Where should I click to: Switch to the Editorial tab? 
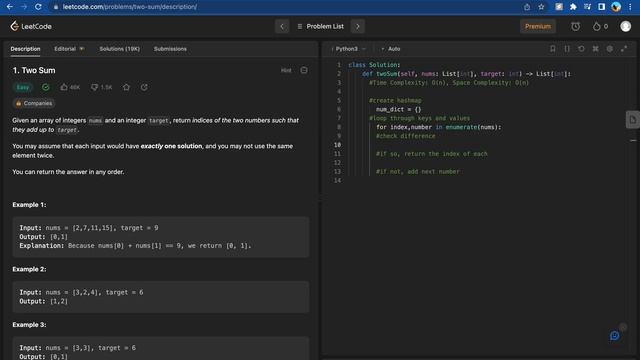(69, 49)
